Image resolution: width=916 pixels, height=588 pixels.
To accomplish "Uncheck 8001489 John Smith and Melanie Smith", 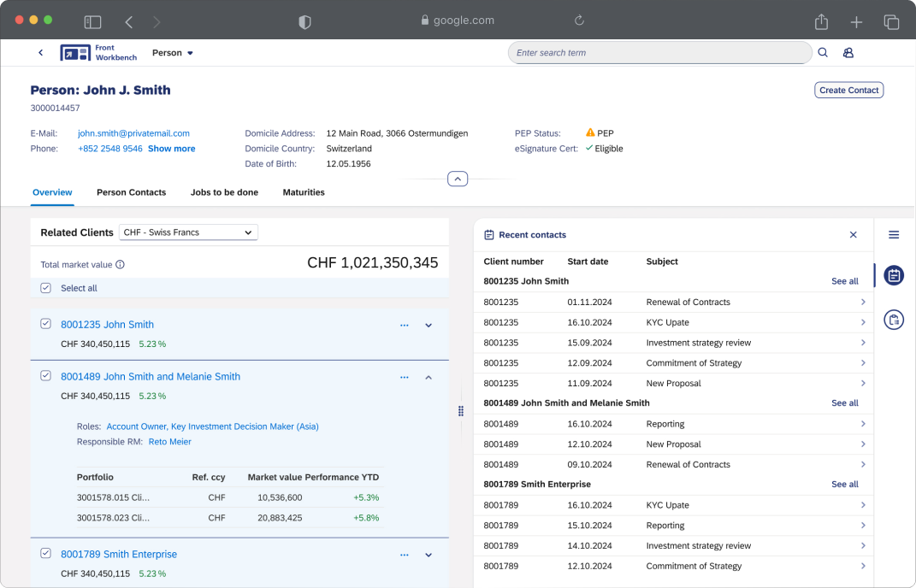I will point(46,376).
